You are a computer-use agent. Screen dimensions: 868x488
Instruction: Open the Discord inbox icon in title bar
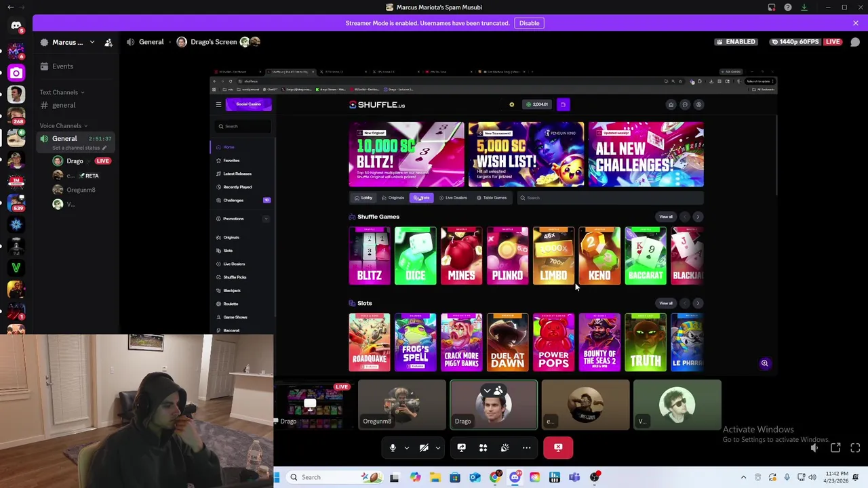tap(771, 7)
